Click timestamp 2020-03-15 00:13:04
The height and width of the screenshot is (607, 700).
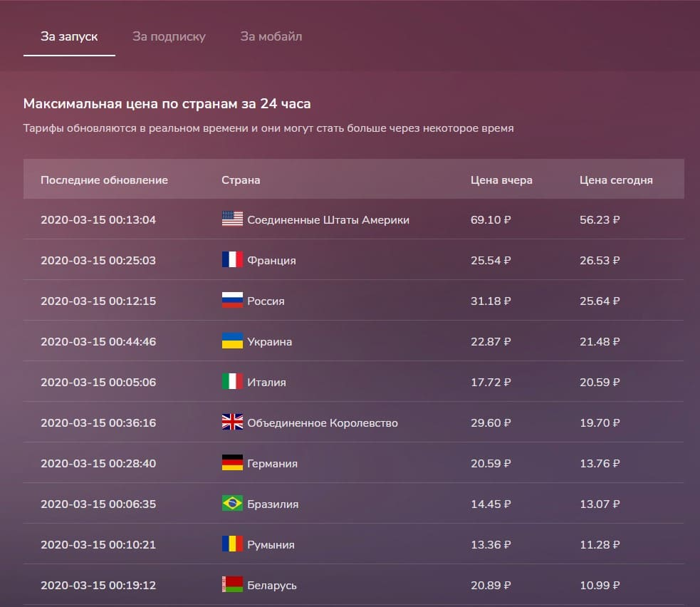98,219
